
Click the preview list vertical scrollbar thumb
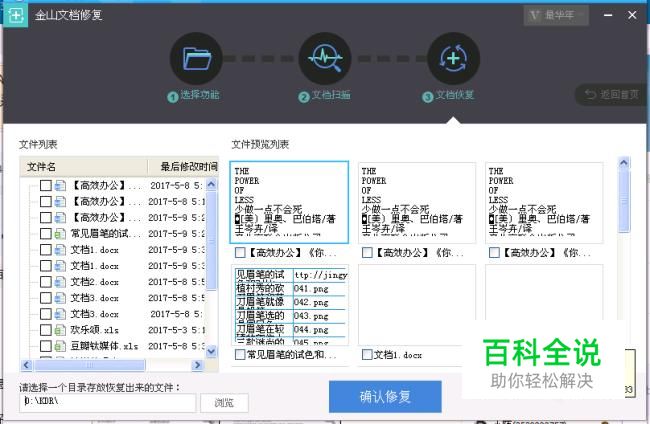click(624, 201)
